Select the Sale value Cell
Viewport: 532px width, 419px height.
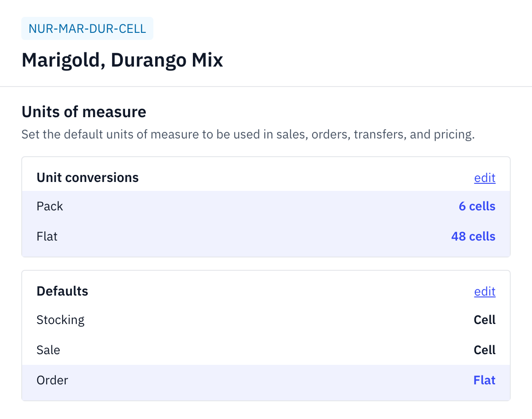(485, 350)
